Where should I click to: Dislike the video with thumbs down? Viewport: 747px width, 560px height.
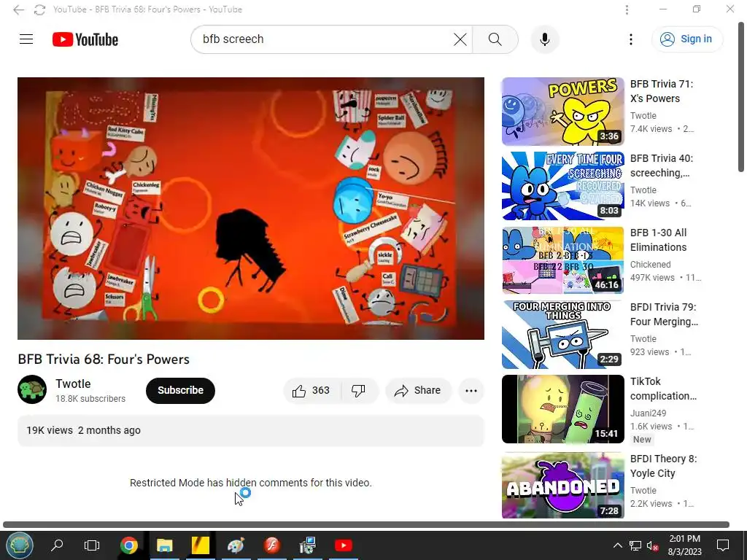(x=359, y=391)
